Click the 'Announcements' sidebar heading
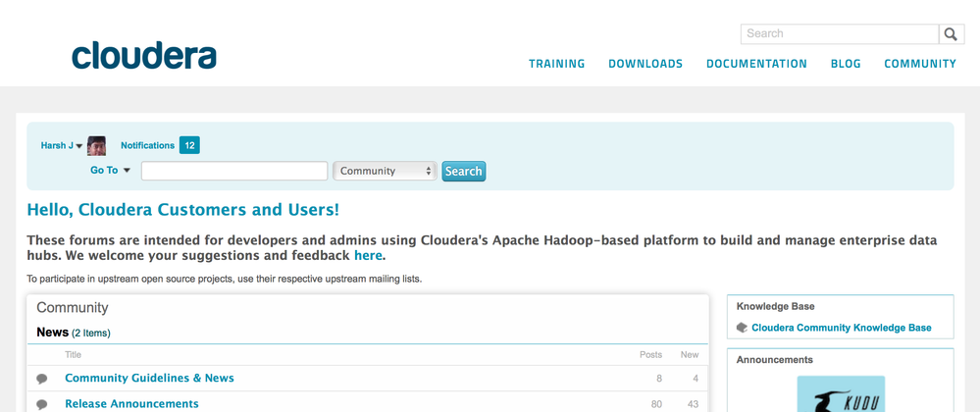Viewport: 980px width, 412px height. pyautogui.click(x=774, y=359)
